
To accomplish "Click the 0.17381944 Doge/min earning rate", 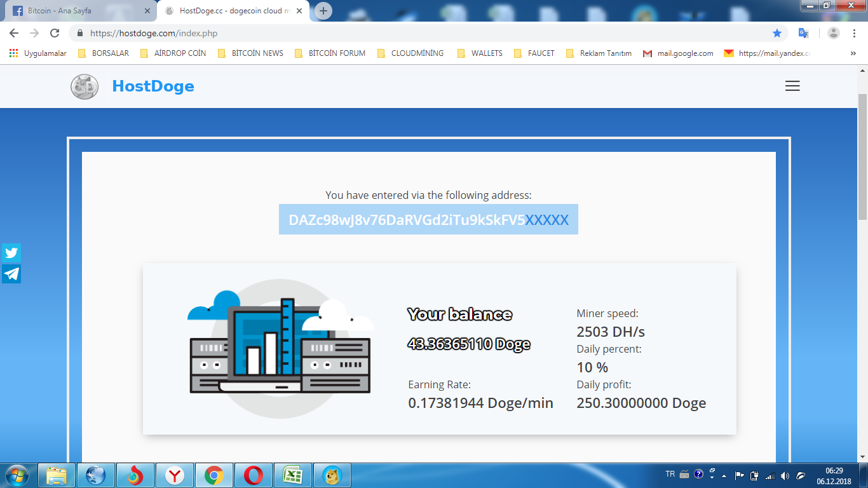I will point(481,403).
